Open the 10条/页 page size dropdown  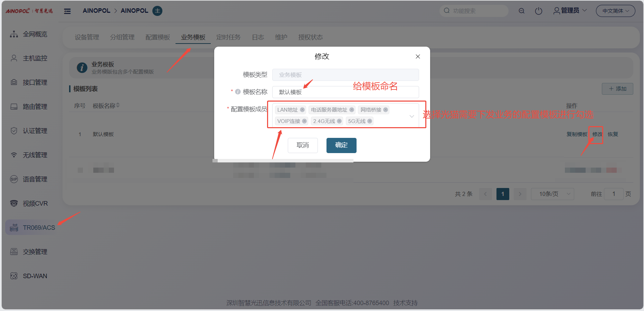pos(552,194)
